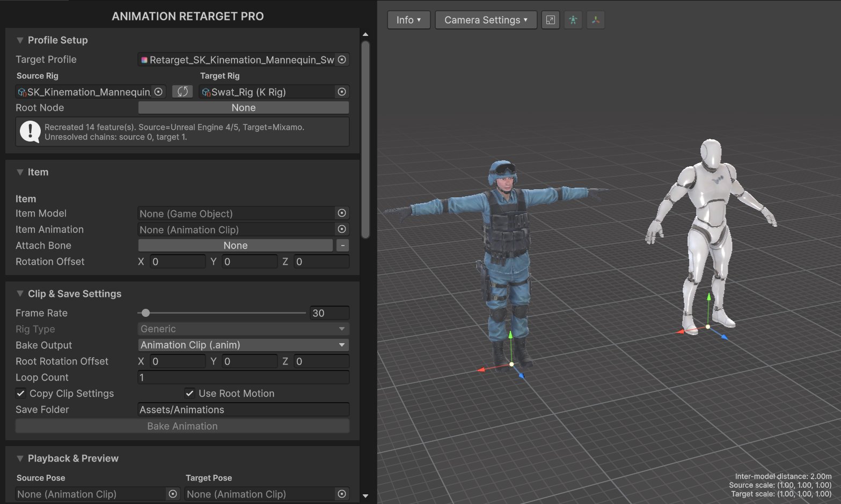Viewport: 841px width, 504px height.
Task: Open the Bake Output dropdown
Action: point(244,345)
